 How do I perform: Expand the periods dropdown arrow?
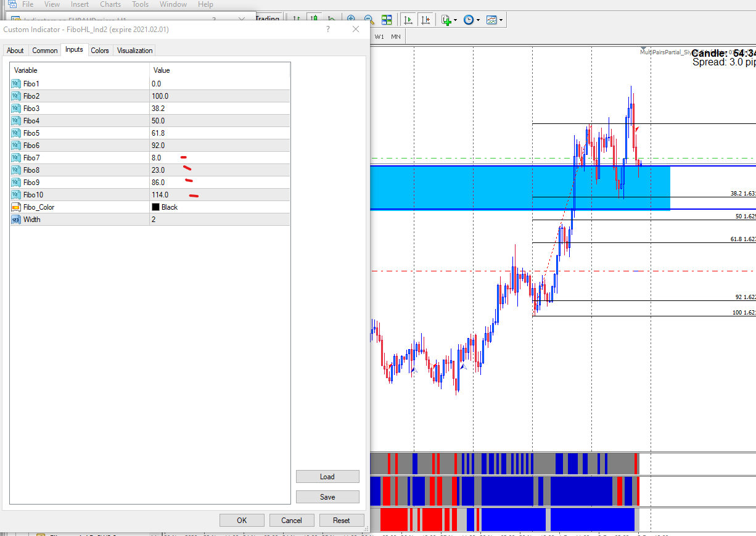[479, 20]
